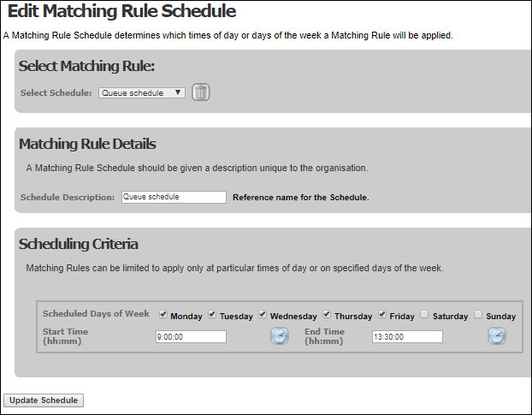
Task: Enable the Saturday checkbox
Action: [x=424, y=314]
